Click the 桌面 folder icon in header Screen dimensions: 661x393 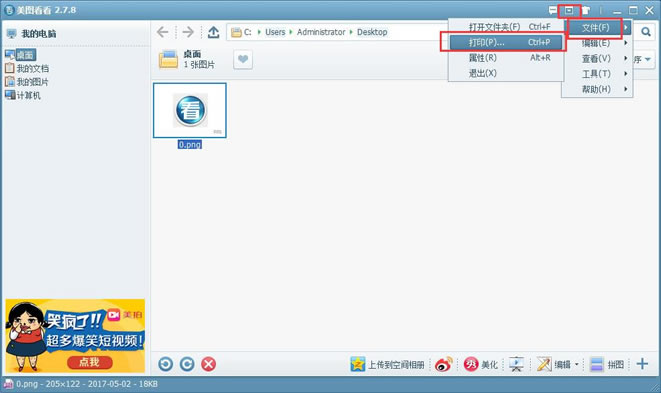(x=168, y=59)
